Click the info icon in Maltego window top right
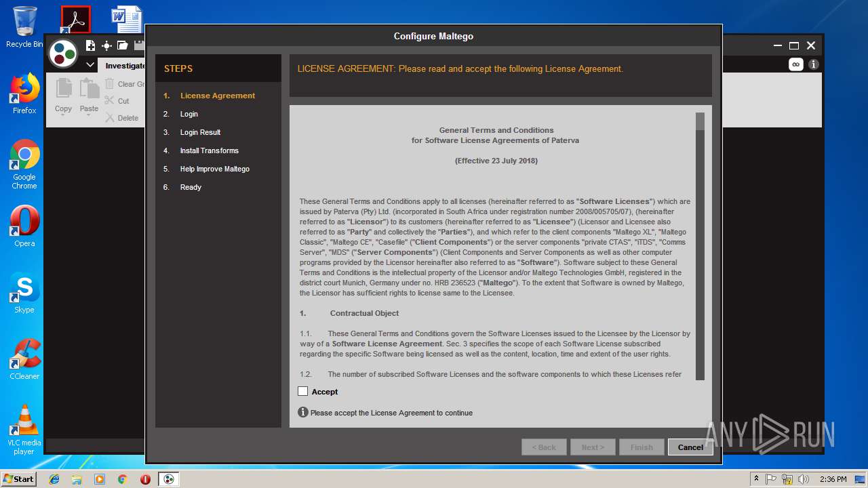 pos(814,64)
